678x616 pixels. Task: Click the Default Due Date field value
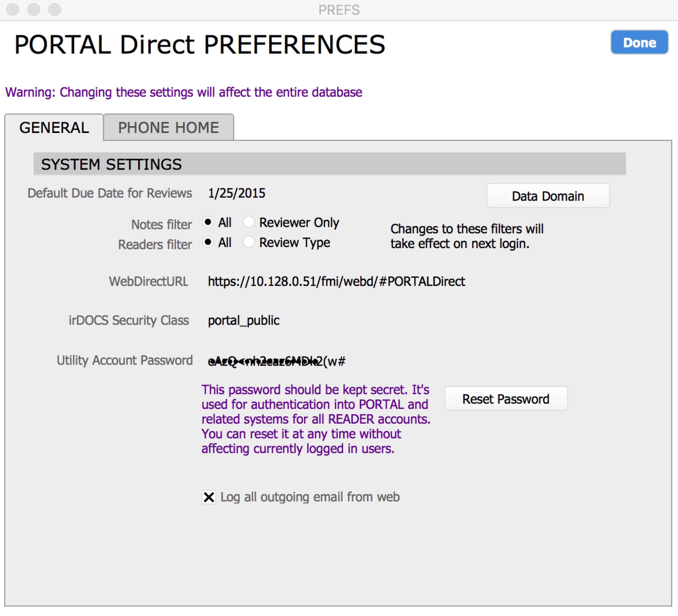tap(237, 193)
